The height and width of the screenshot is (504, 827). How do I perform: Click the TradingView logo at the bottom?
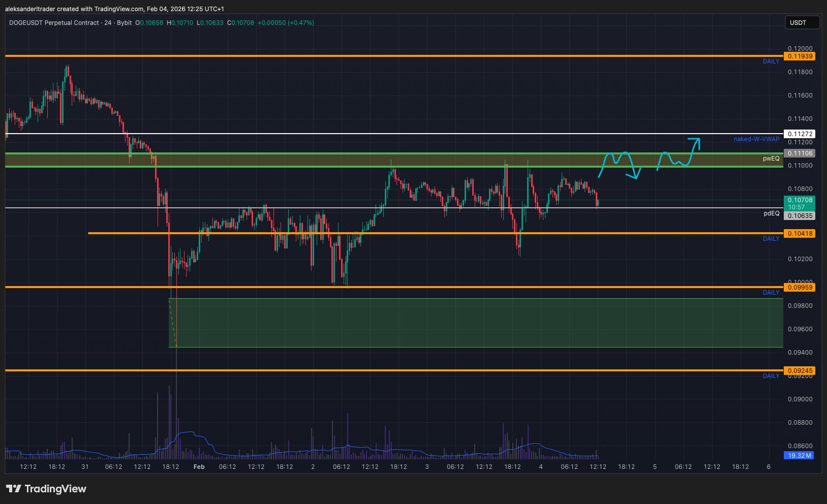46,489
